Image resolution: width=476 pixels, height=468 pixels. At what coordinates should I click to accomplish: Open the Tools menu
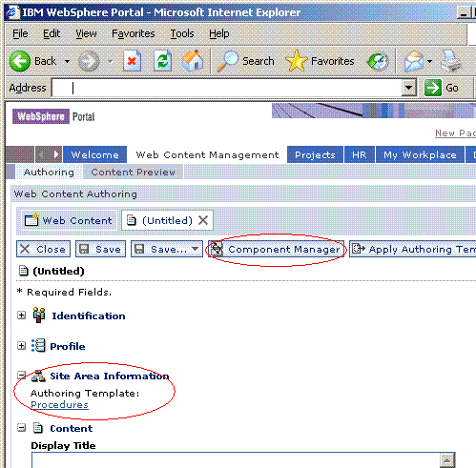[x=182, y=33]
